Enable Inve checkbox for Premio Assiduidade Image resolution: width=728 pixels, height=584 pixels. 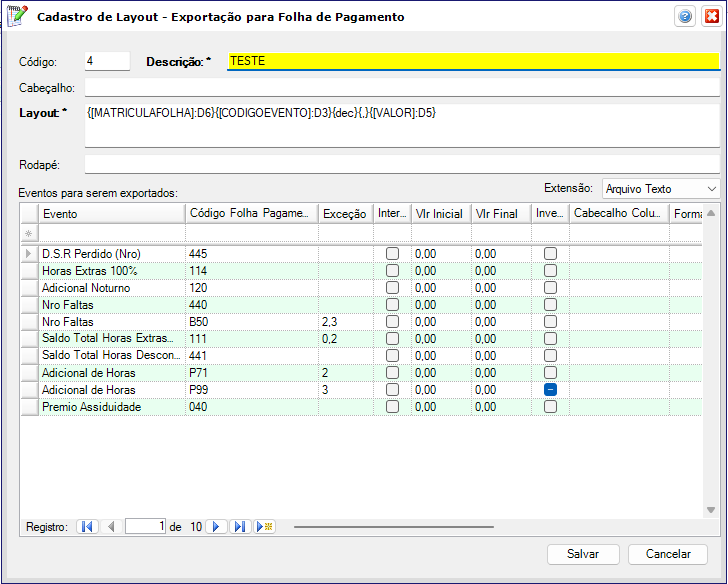(550, 407)
